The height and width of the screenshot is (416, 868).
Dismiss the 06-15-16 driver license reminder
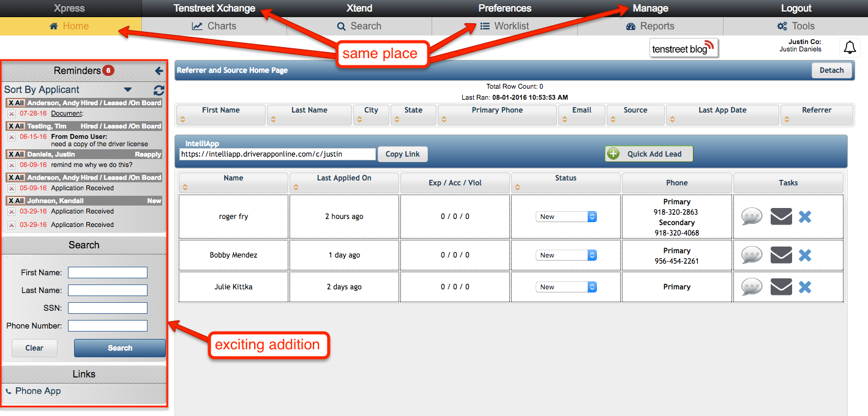tap(12, 137)
